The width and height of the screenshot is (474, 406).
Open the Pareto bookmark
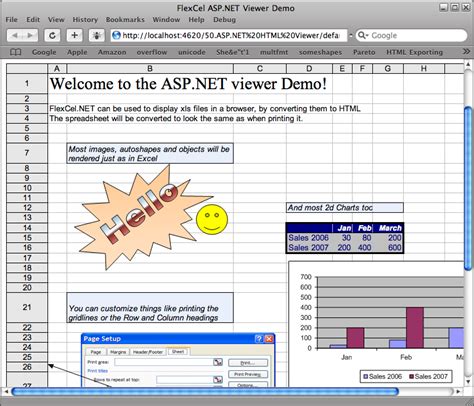(x=364, y=52)
